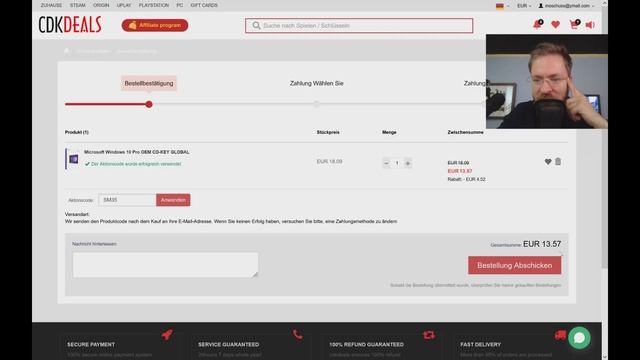Open wishlist heart icon in header

click(x=556, y=25)
